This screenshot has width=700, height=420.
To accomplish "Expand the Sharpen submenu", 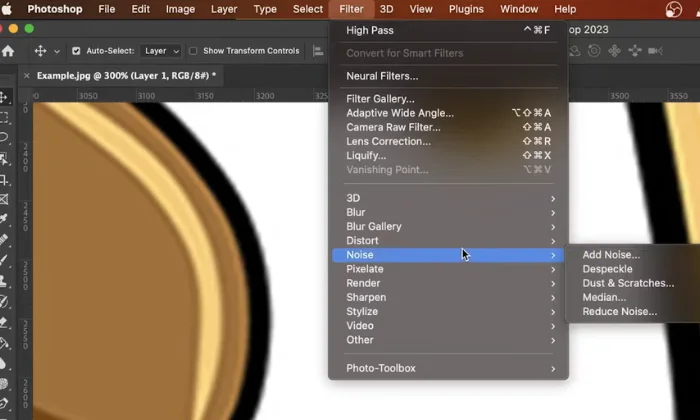I will (449, 297).
